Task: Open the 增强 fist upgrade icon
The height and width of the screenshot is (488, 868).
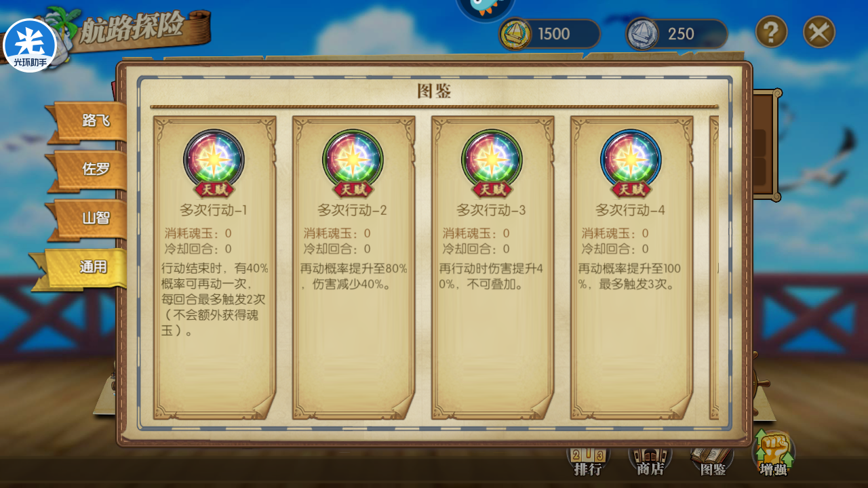Action: (x=774, y=454)
